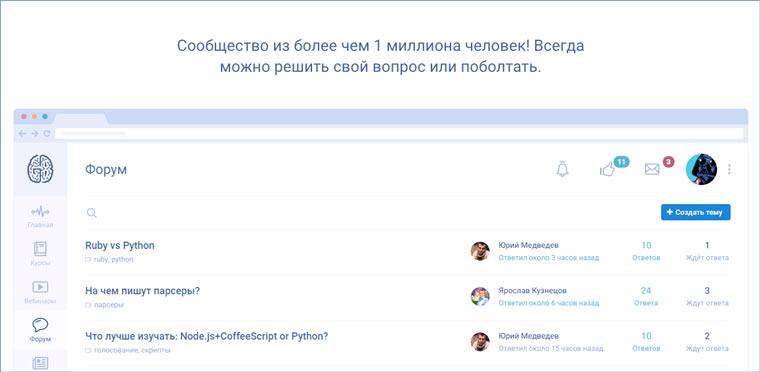Open the Node.js+CoffeeScript or Python topic
The height and width of the screenshot is (372, 760).
tap(206, 336)
